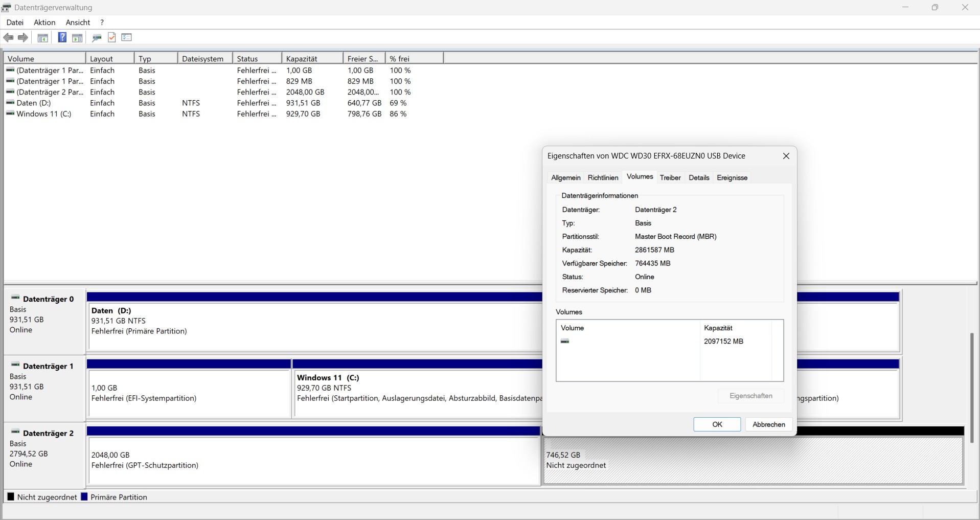The height and width of the screenshot is (520, 980).
Task: Sort by the Status column header
Action: [x=257, y=59]
